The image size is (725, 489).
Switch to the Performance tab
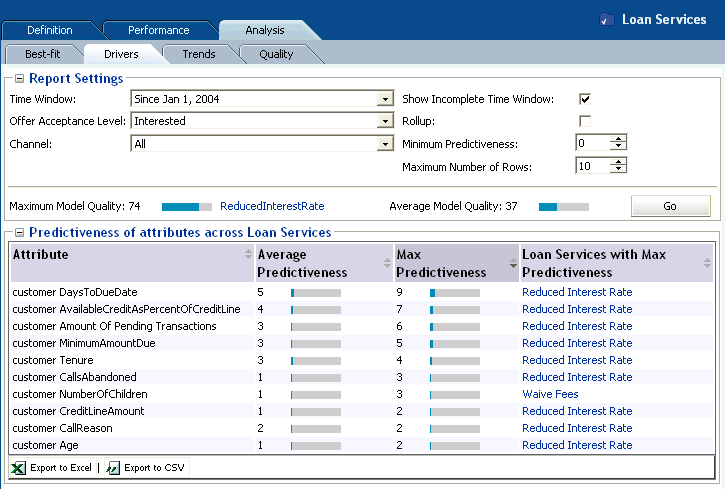point(158,31)
